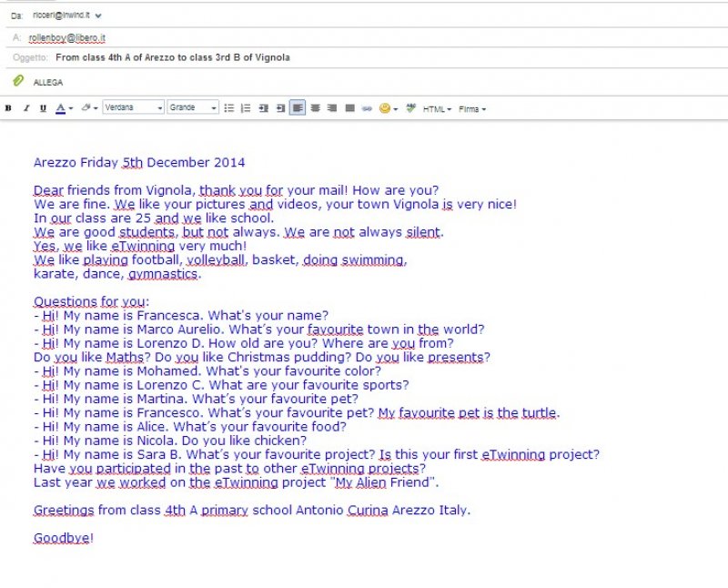Run the spell checker
Screen dimensions: 728x588
click(x=411, y=108)
